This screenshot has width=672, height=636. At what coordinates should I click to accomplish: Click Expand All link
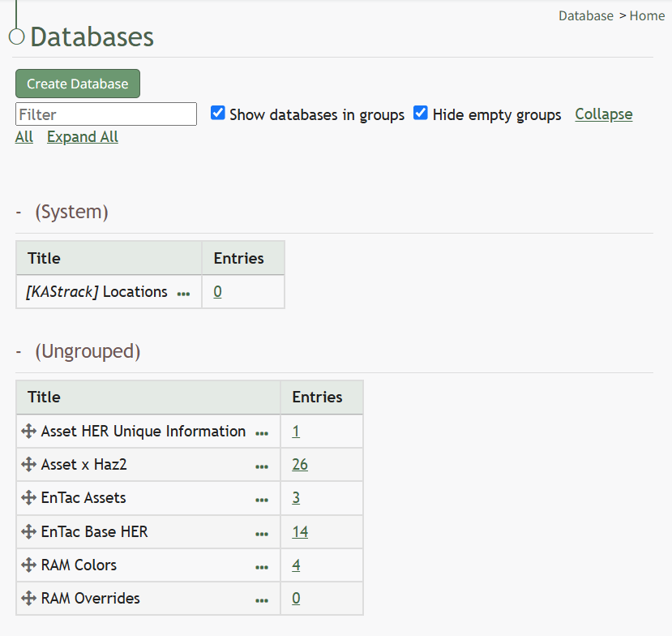(83, 137)
